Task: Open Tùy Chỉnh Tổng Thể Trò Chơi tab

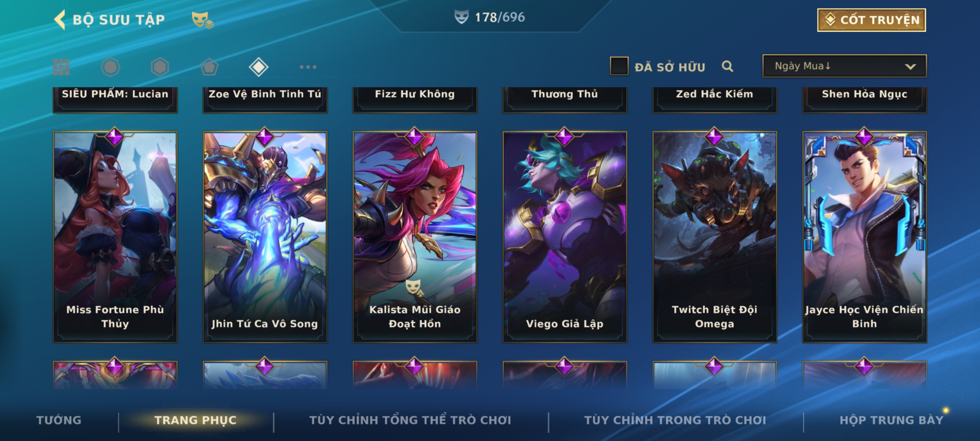Action: click(x=410, y=420)
